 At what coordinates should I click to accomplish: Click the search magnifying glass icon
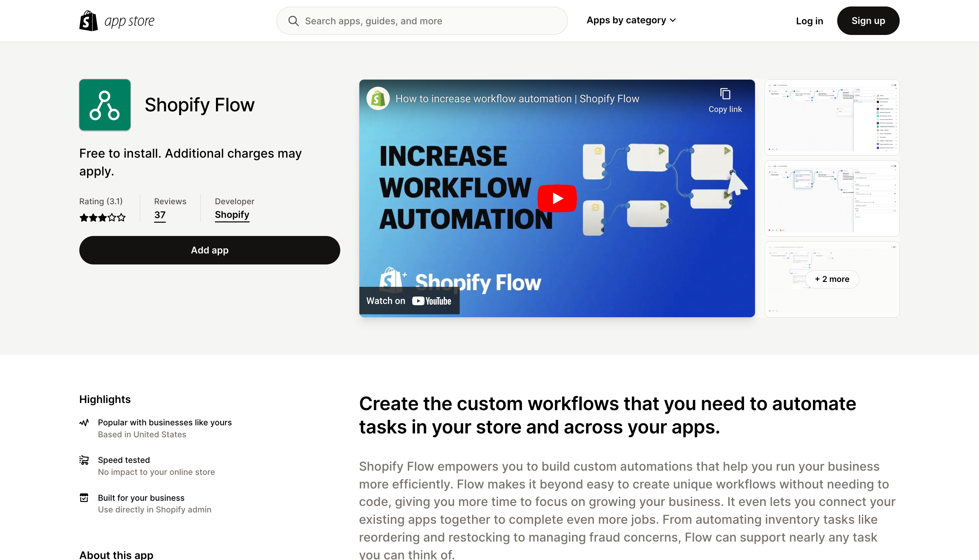click(294, 21)
